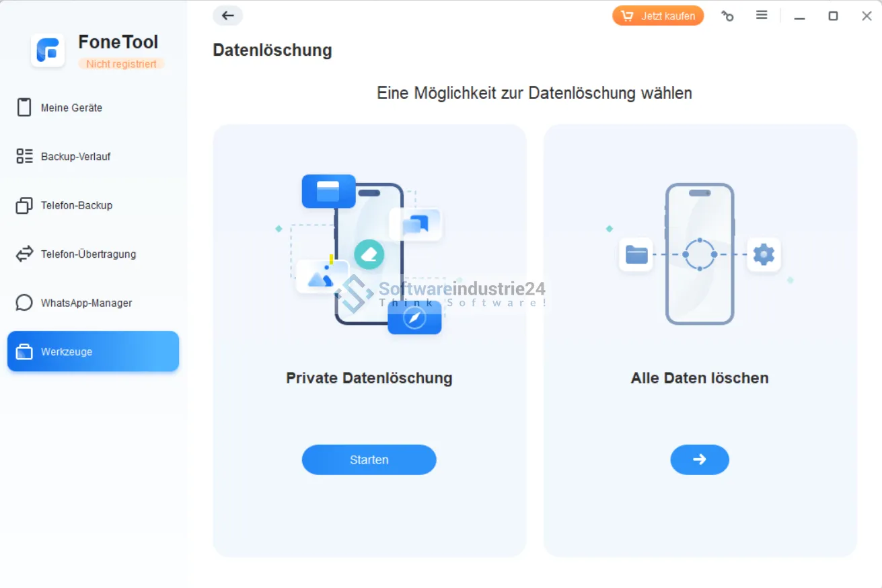Viewport: 882px width, 588px height.
Task: Click the Starten button
Action: click(369, 460)
